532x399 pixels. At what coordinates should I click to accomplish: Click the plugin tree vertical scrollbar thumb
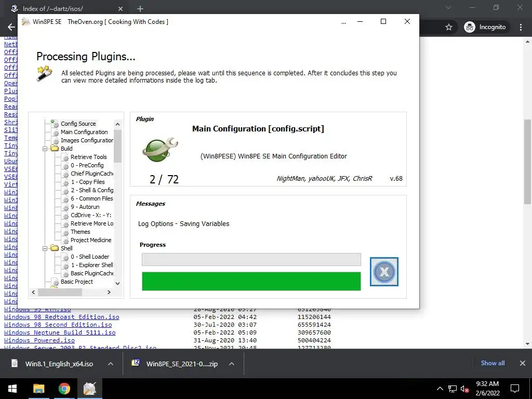118,146
